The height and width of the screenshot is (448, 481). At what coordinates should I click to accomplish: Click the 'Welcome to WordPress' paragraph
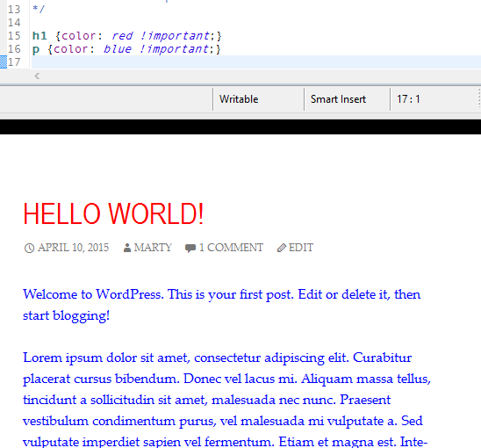coord(221,305)
